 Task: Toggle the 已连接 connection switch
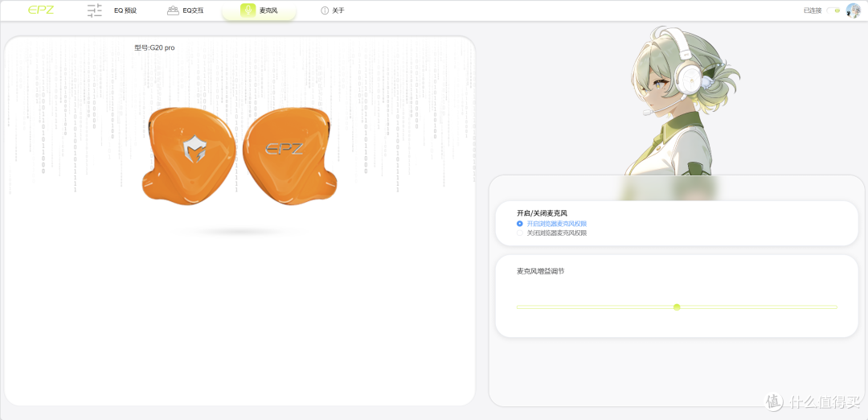(x=833, y=10)
